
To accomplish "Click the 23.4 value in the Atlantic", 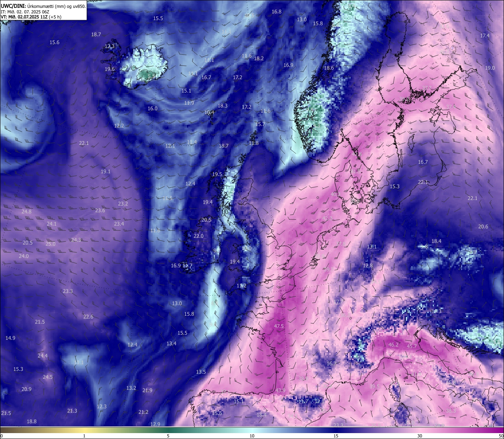I will click(x=119, y=224).
